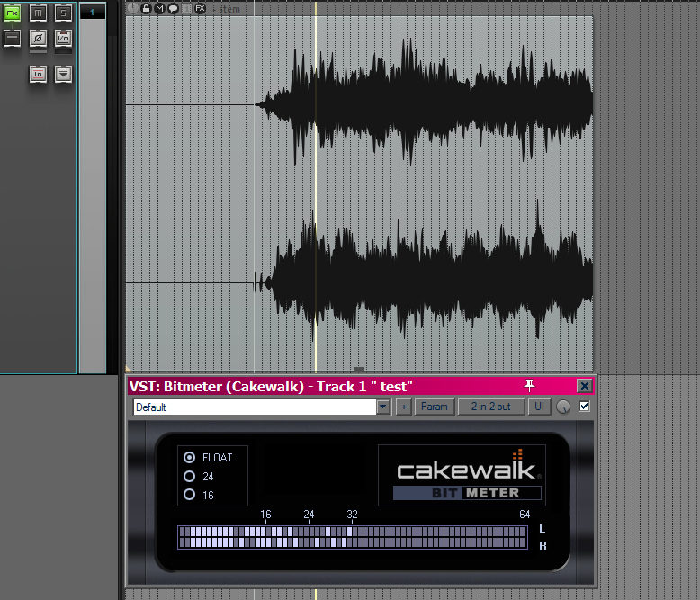Open the track FX chain with green Fx button
700x600 pixels.
(x=12, y=13)
